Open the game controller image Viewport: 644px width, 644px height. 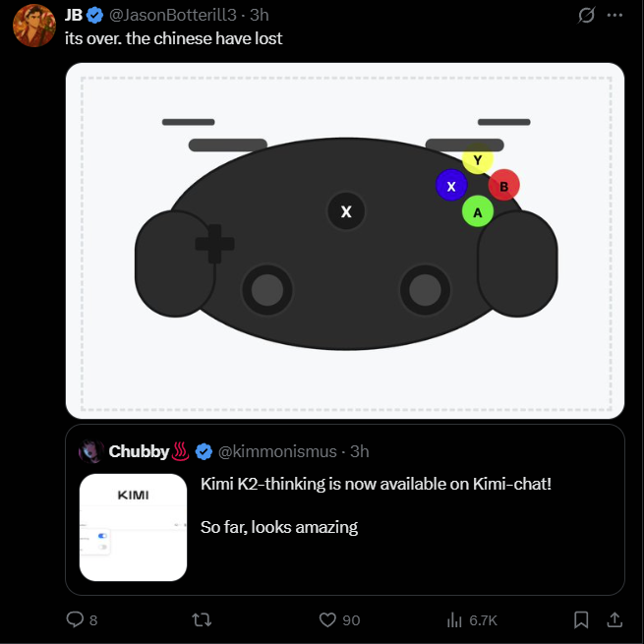pyautogui.click(x=345, y=242)
